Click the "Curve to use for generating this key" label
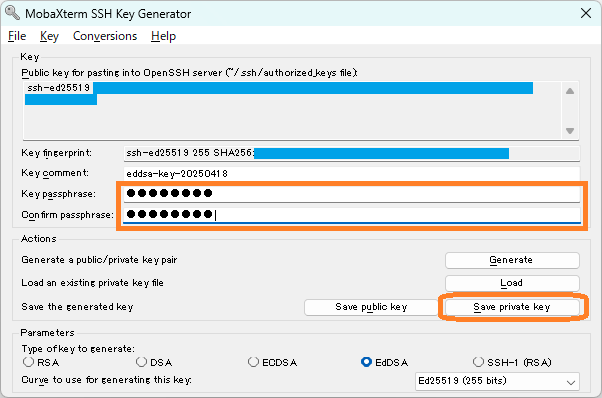The width and height of the screenshot is (602, 398). coord(106,380)
